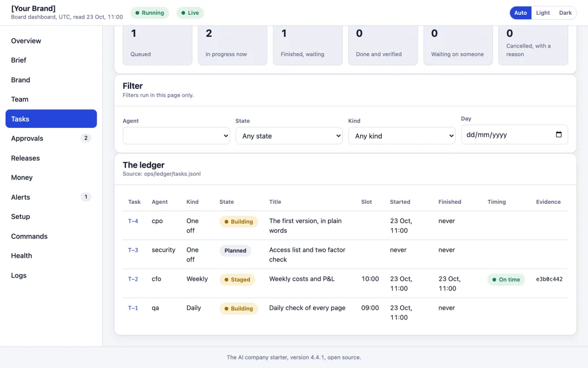Open Alerts in the sidebar

51,197
